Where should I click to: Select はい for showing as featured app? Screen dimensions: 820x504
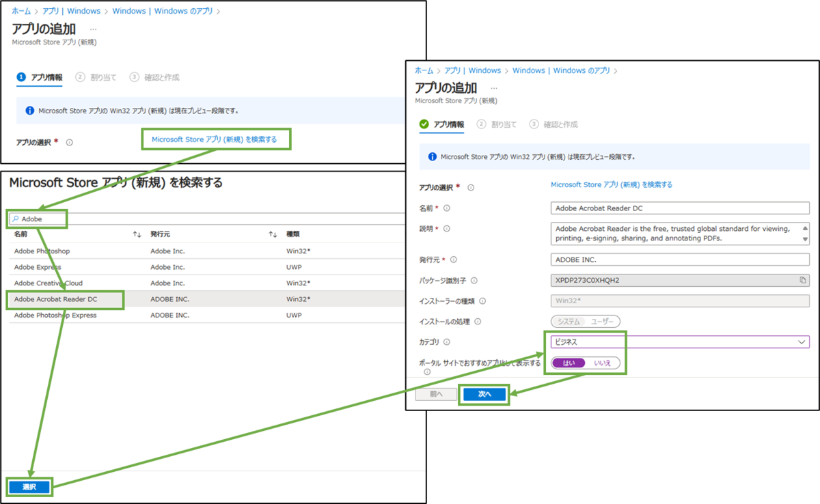[569, 363]
